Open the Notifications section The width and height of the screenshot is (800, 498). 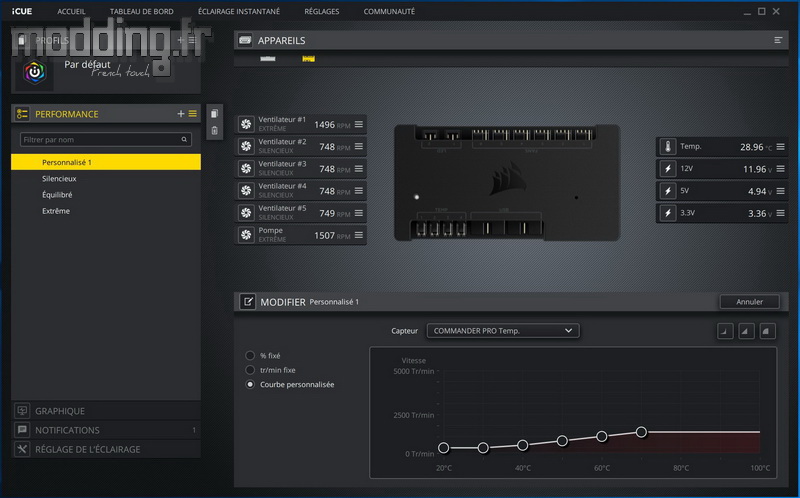[x=106, y=430]
